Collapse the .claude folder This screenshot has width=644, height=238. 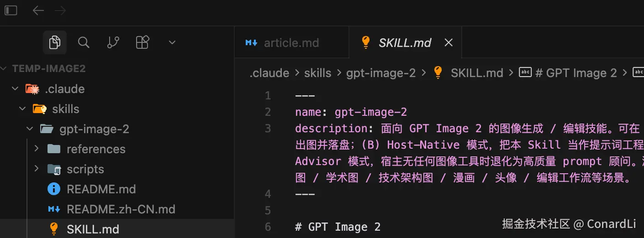64,89
